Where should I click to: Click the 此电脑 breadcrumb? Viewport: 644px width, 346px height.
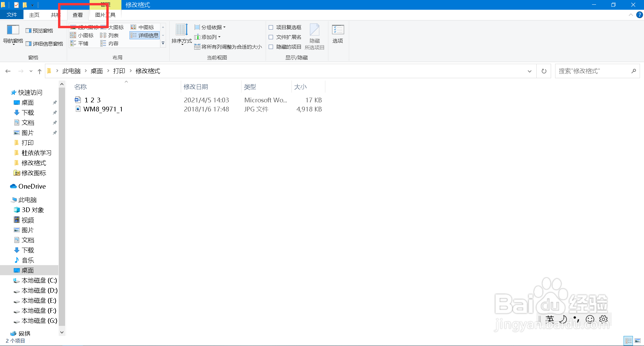(71, 71)
